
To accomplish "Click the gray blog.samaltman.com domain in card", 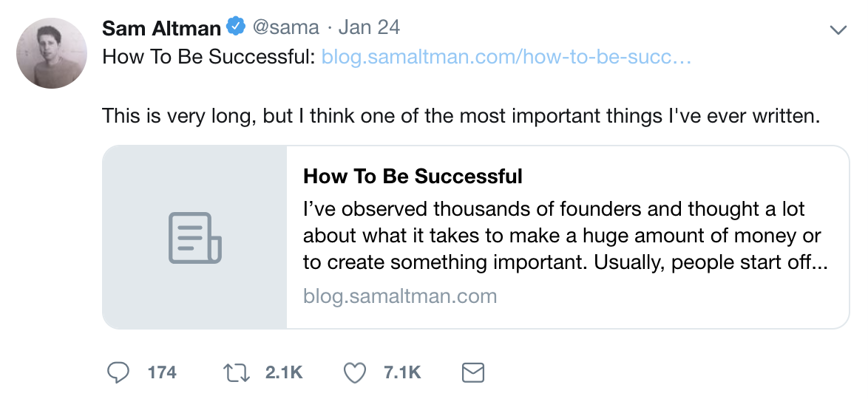I will pos(400,296).
